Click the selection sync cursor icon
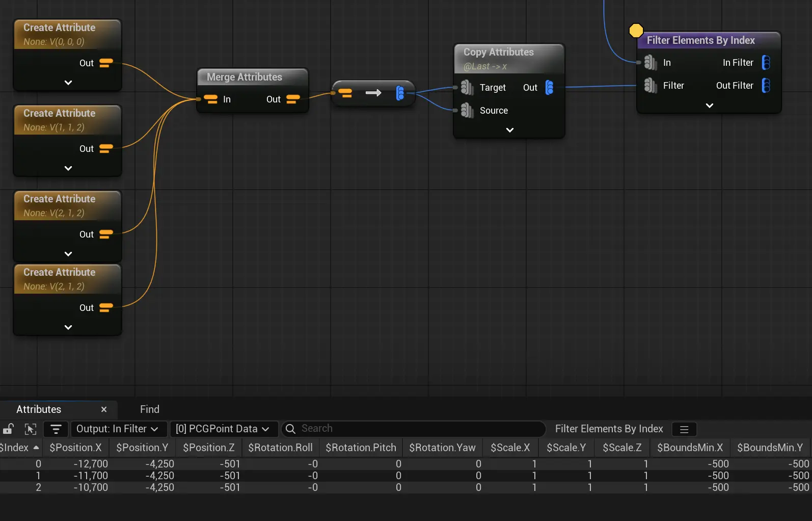812x521 pixels. tap(31, 429)
